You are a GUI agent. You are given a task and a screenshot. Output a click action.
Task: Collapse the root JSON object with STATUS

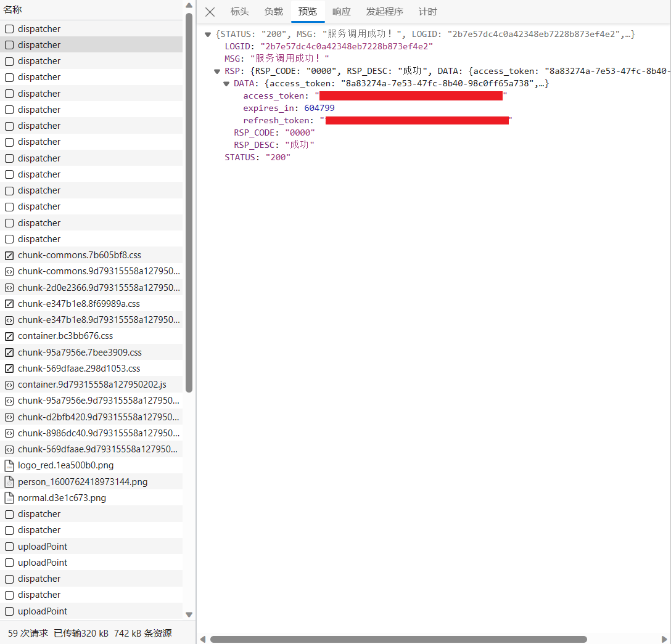208,35
